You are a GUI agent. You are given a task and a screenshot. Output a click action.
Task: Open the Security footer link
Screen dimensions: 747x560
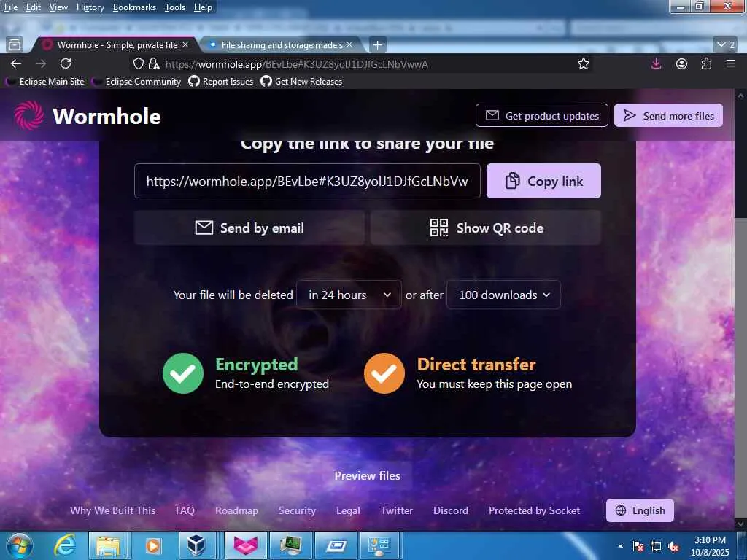tap(297, 510)
